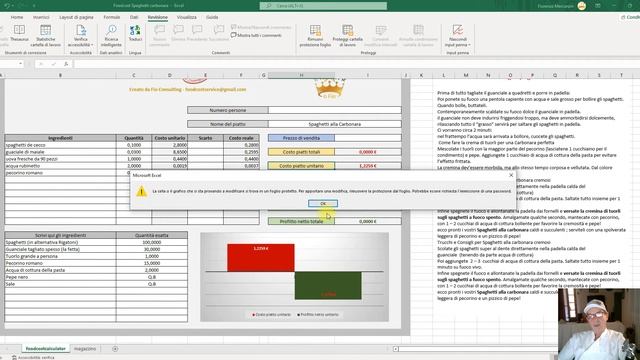The height and width of the screenshot is (360, 640).
Task: Click the fx insert function icon
Action: pos(66,64)
